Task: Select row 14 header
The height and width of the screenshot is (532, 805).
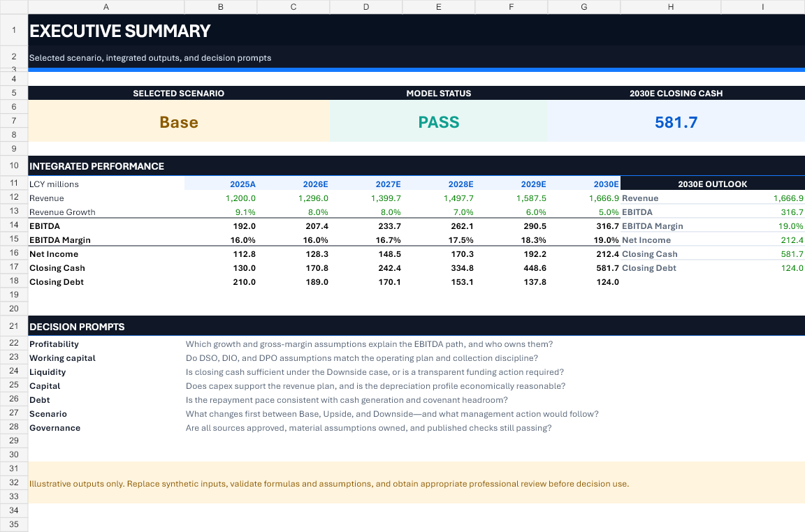Action: [x=14, y=225]
